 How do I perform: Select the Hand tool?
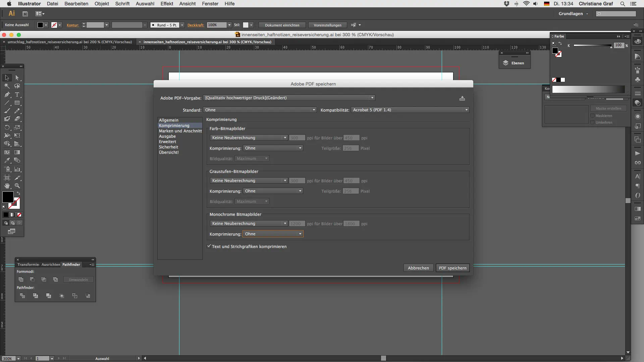point(7,186)
